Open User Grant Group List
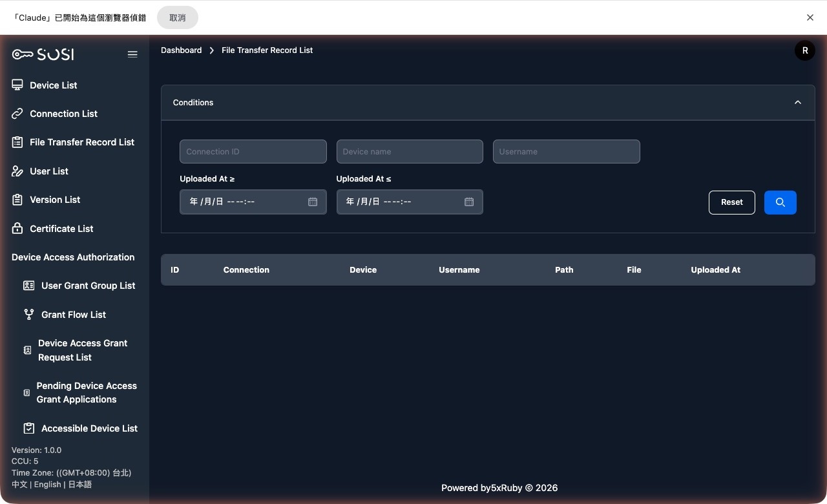Image resolution: width=827 pixels, height=504 pixels. 88,285
